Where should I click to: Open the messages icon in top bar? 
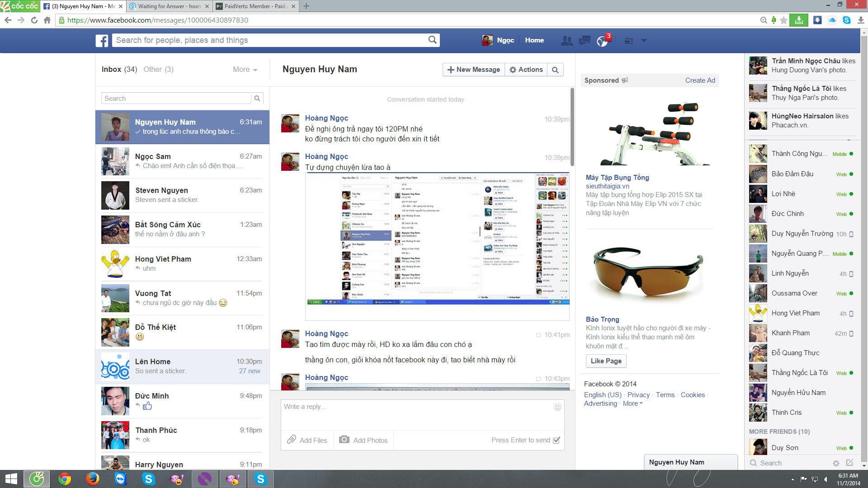point(585,41)
